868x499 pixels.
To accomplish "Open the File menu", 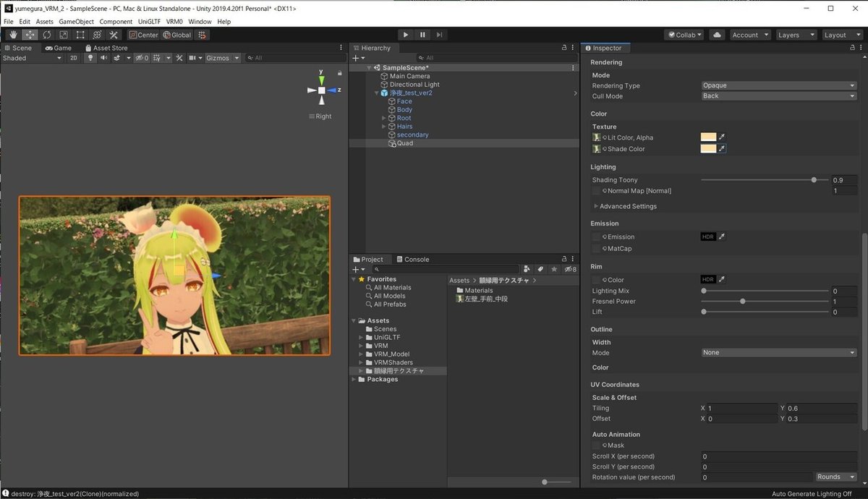I will tap(9, 22).
